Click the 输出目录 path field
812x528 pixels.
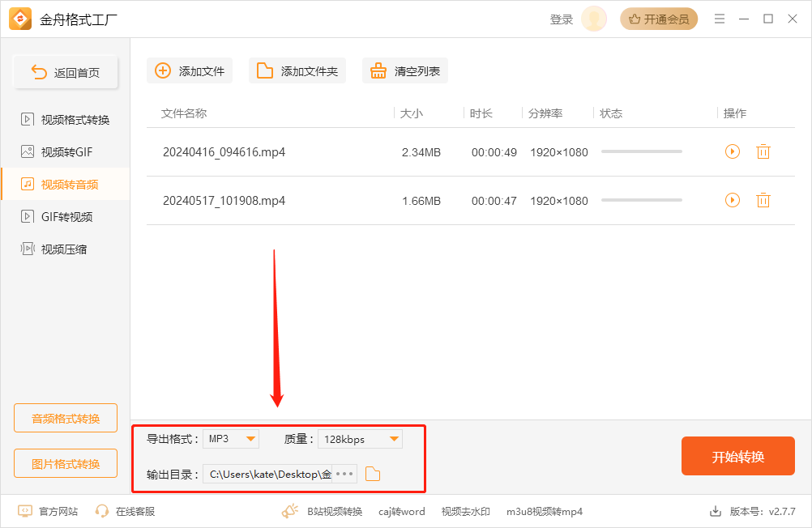267,475
